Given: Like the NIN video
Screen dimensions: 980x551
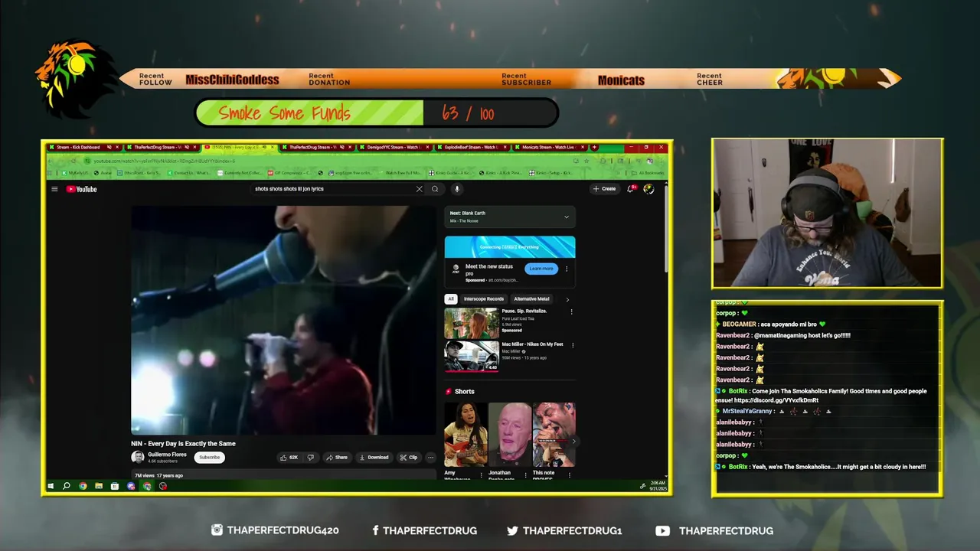Looking at the screenshot, I should (x=289, y=458).
